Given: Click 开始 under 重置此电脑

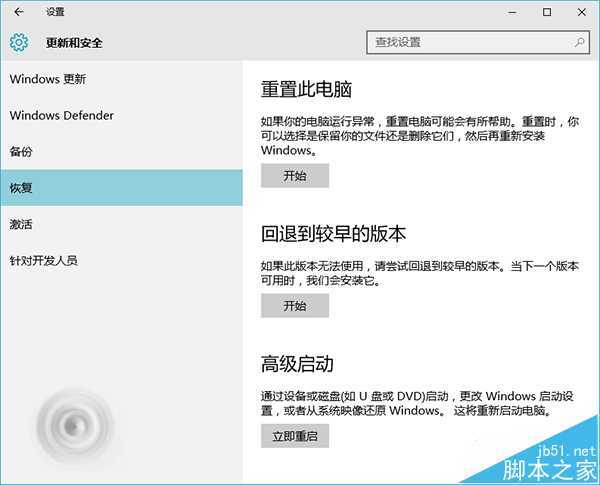Looking at the screenshot, I should (x=295, y=176).
